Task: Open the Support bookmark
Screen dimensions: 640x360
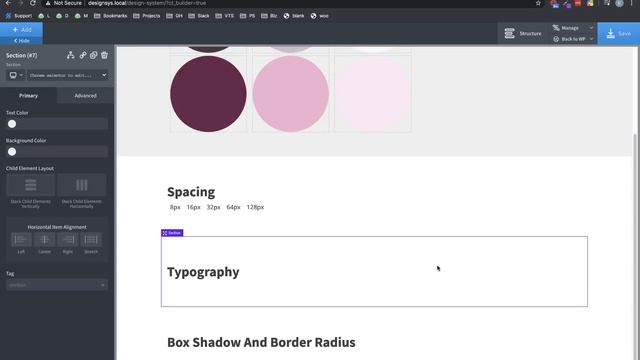Action: [18, 16]
